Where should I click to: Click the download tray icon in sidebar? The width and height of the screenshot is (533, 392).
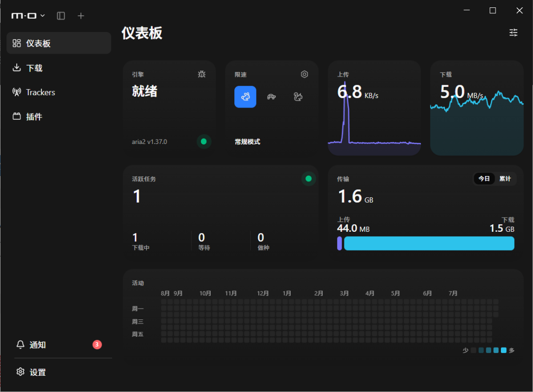[17, 68]
